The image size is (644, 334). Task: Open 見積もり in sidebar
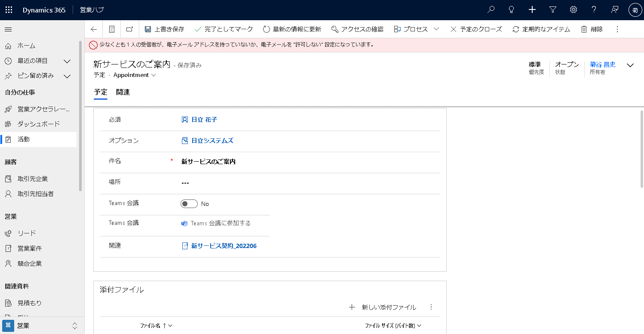coord(39,303)
